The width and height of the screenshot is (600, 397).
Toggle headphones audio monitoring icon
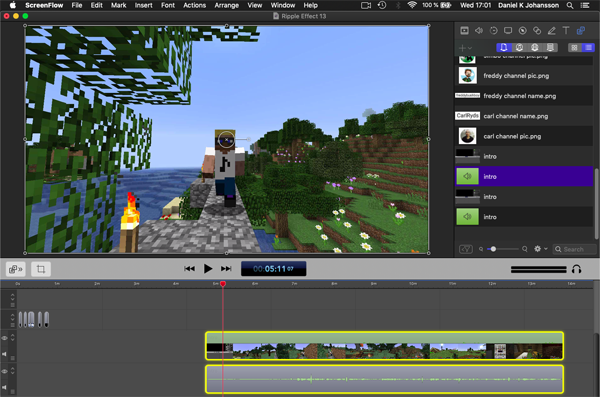point(577,269)
